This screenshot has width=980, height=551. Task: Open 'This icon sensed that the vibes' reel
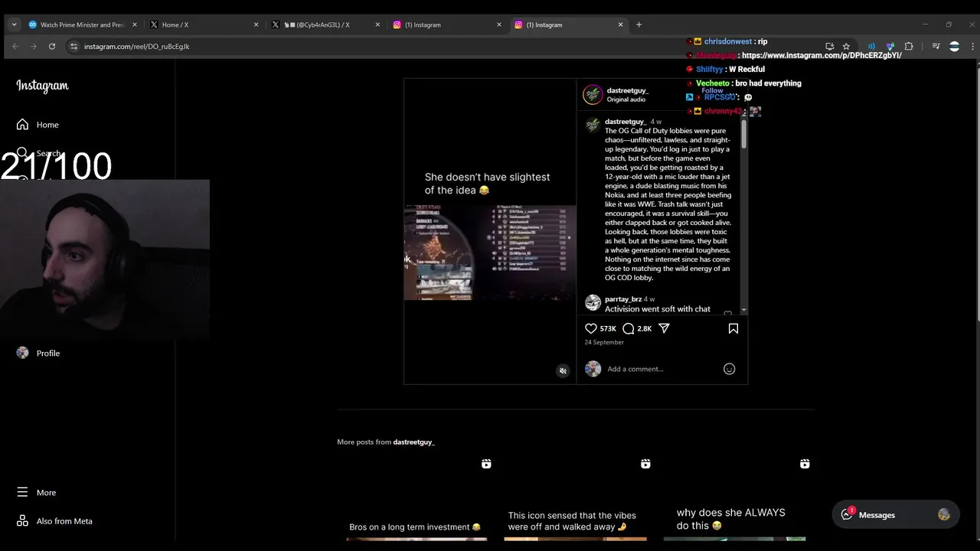point(575,499)
